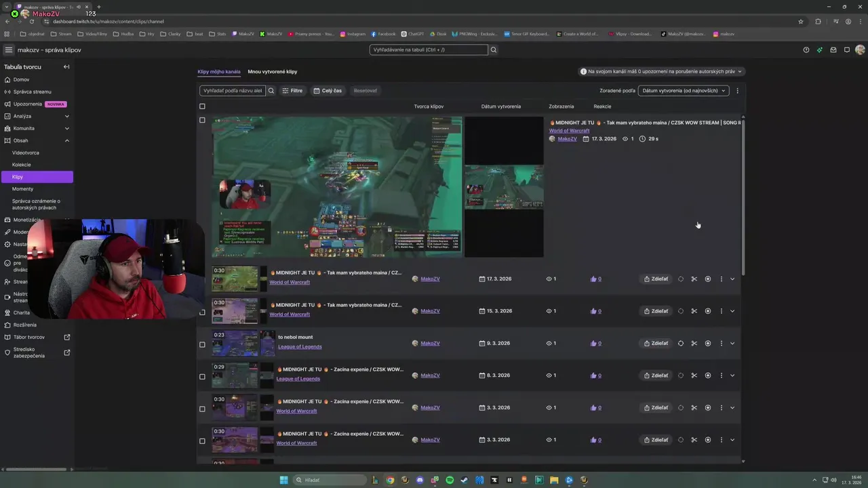
Task: Open Steam from the Windows taskbar
Action: [465, 480]
